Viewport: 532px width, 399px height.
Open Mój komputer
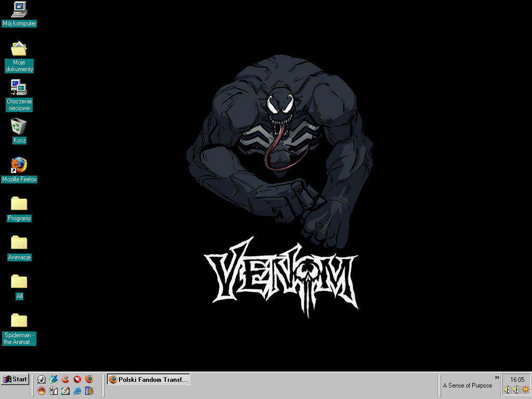click(x=19, y=10)
